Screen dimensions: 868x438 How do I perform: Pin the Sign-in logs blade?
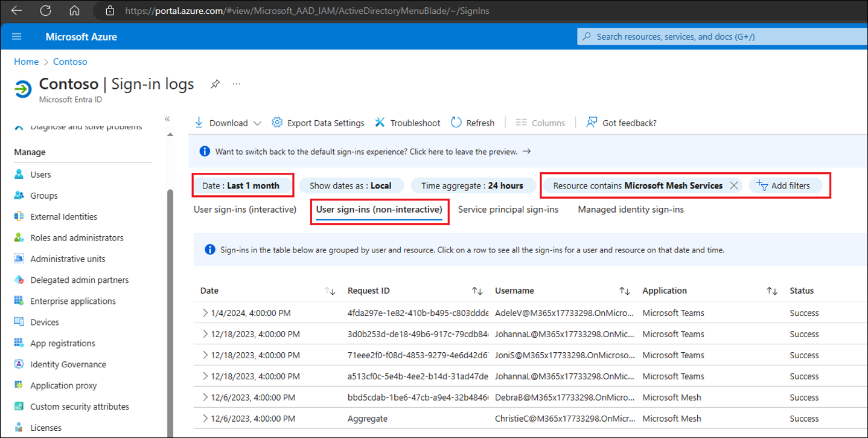click(215, 84)
